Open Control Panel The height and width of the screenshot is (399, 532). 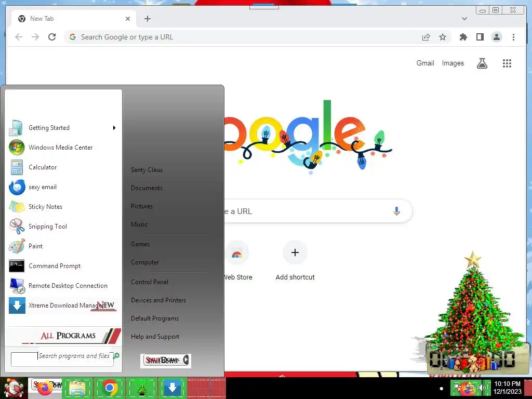[150, 282]
